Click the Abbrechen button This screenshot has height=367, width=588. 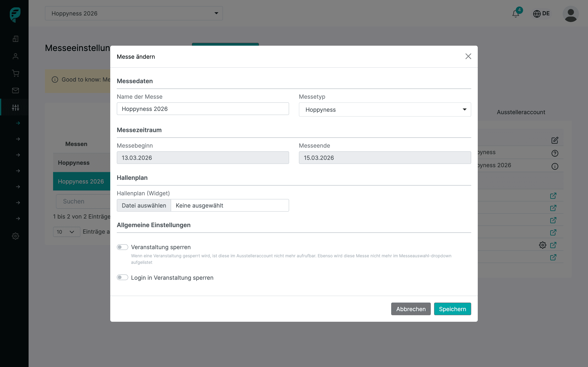411,309
